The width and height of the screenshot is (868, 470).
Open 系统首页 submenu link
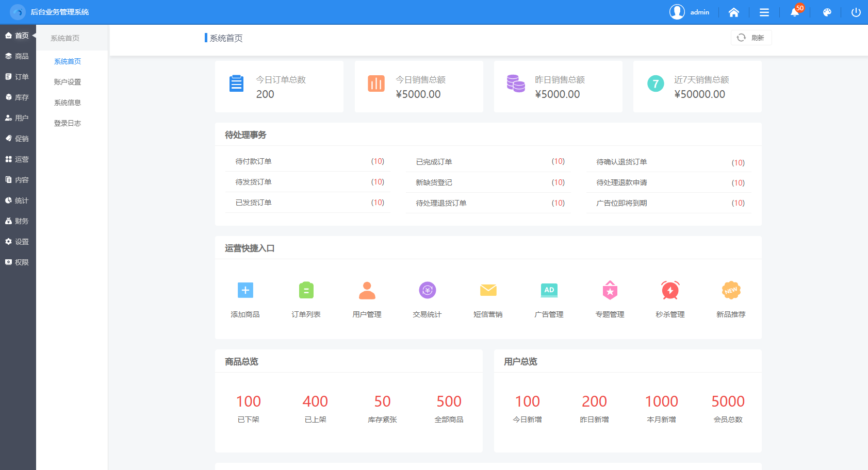tap(68, 61)
